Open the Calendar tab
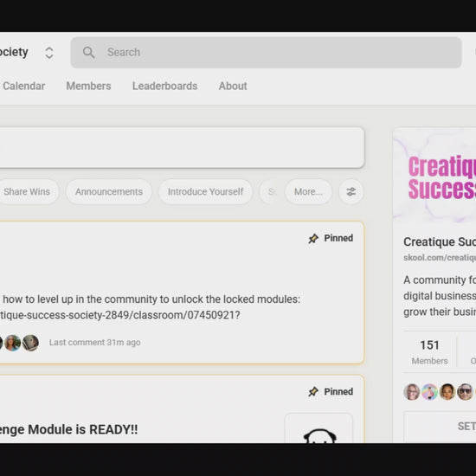This screenshot has height=476, width=476. pyautogui.click(x=23, y=87)
